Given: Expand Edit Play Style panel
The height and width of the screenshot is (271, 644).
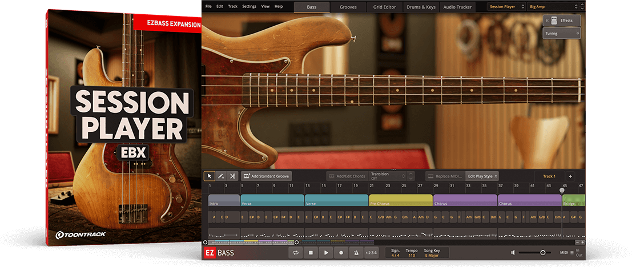Looking at the screenshot, I should [x=482, y=176].
